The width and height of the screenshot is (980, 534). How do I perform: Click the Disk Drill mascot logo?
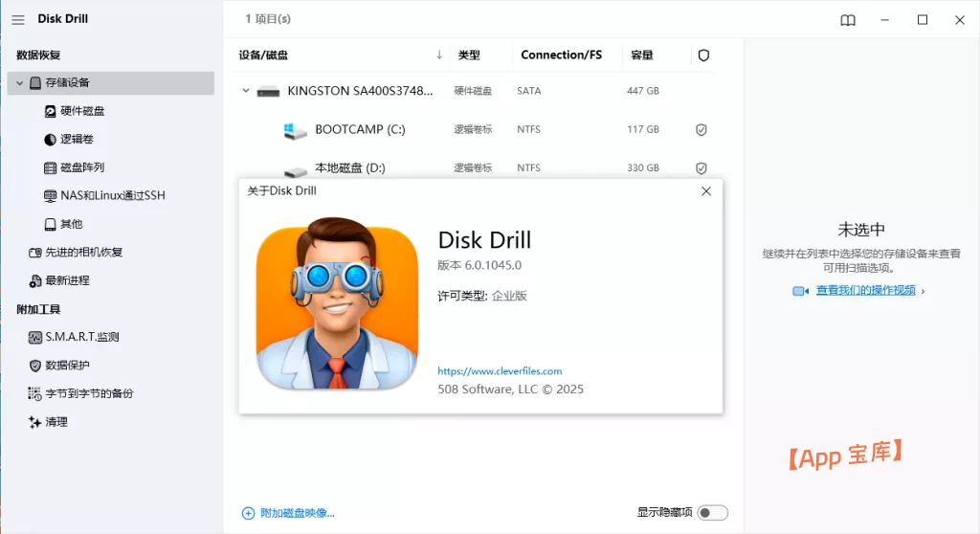pyautogui.click(x=337, y=303)
